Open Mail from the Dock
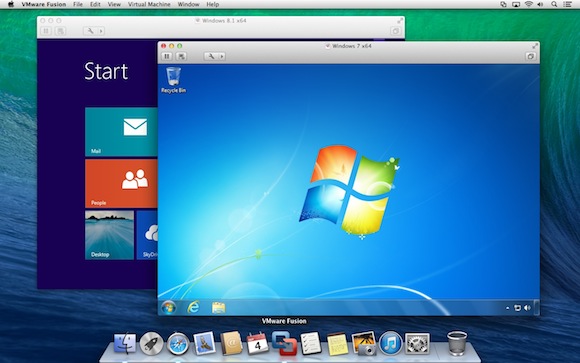Image resolution: width=580 pixels, height=363 pixels. [x=204, y=343]
